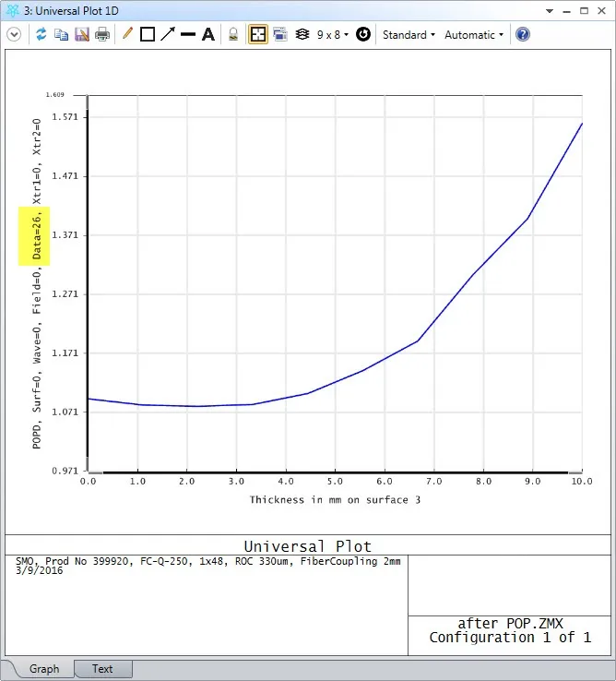Toggle the window lock icon

233,34
